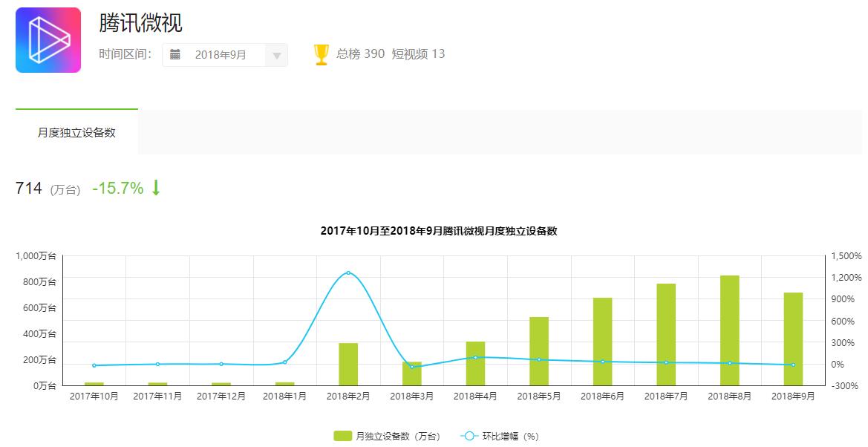This screenshot has height=447, width=868.
Task: Click the 0万台 y-axis label
Action: click(45, 386)
